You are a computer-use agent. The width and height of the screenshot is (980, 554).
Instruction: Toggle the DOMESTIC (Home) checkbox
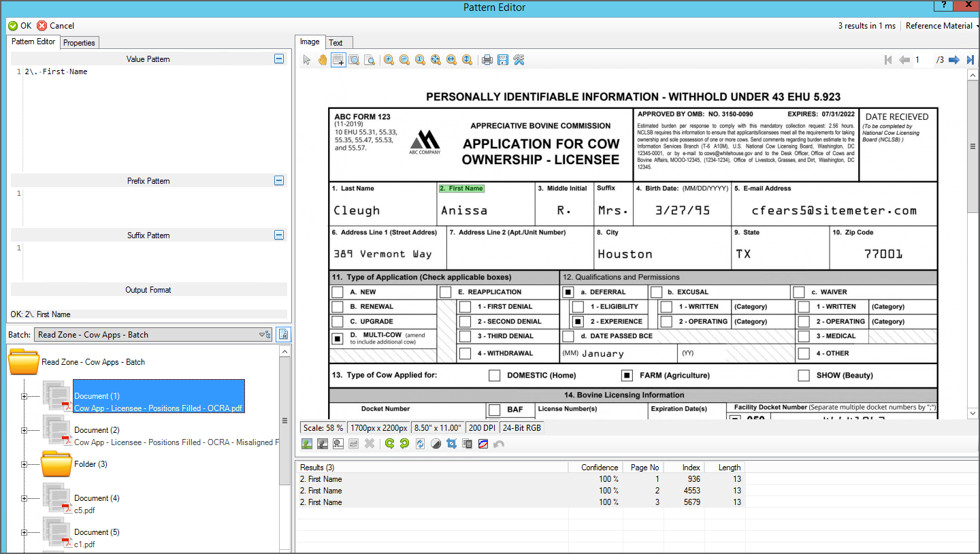[x=494, y=376]
